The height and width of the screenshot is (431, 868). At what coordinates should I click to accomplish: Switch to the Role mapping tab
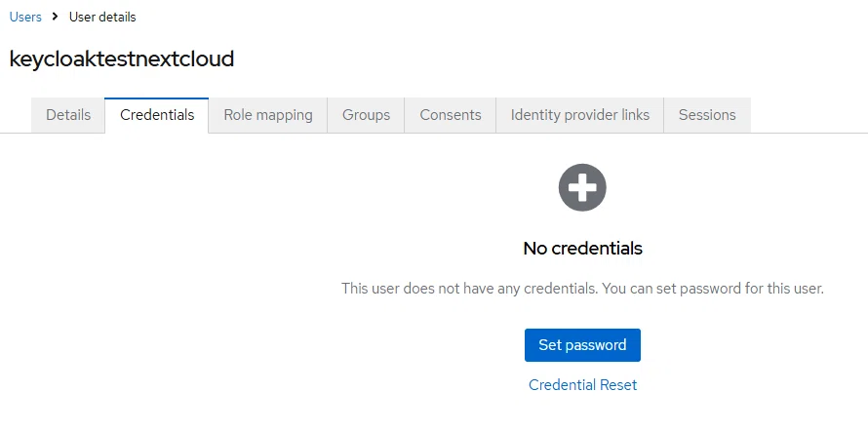pos(268,115)
